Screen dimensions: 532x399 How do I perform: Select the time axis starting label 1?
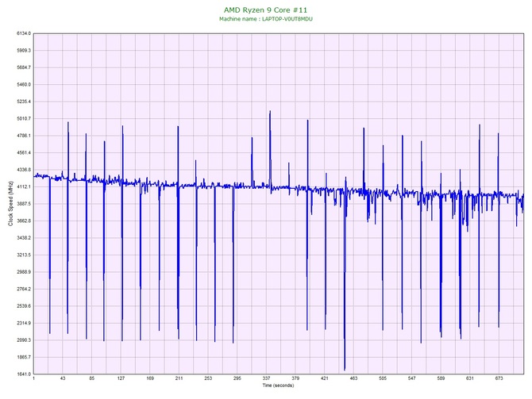tap(34, 379)
